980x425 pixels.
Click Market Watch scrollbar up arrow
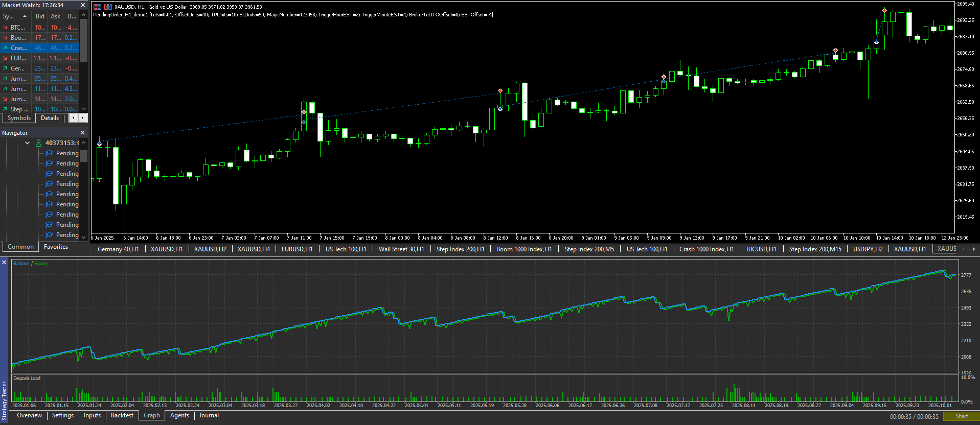point(84,15)
